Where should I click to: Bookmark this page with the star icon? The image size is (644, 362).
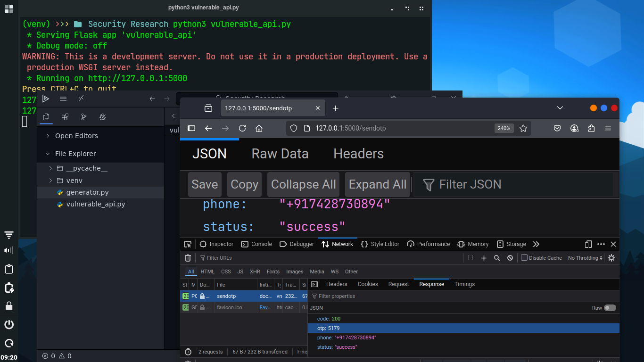pos(523,128)
